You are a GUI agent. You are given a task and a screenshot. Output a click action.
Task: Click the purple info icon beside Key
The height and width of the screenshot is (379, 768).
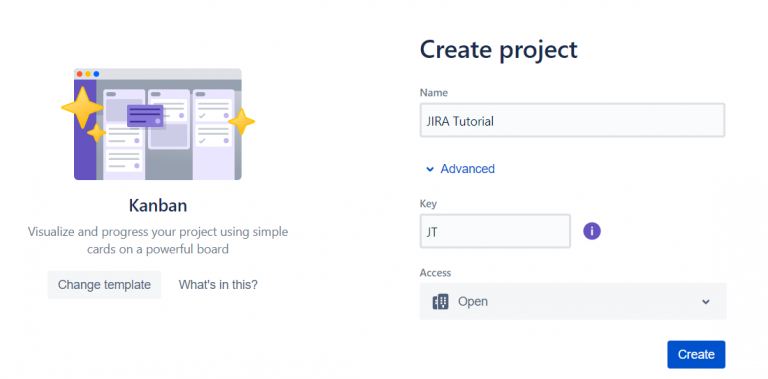coord(592,231)
